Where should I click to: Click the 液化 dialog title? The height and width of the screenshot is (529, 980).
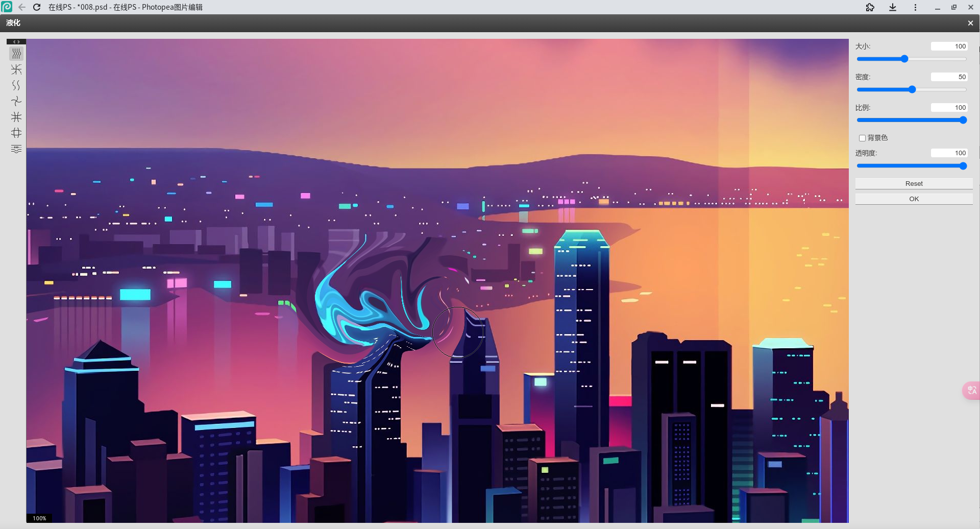pos(13,23)
